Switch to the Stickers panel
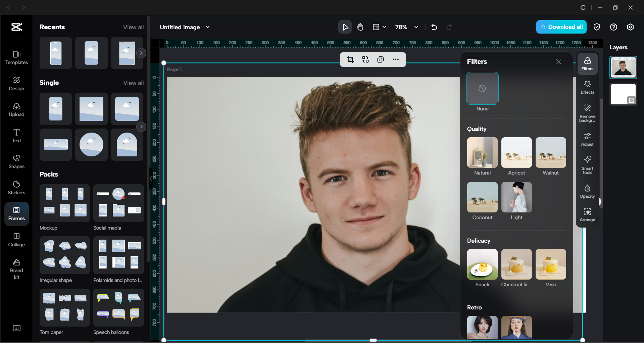The height and width of the screenshot is (343, 644). (x=16, y=187)
